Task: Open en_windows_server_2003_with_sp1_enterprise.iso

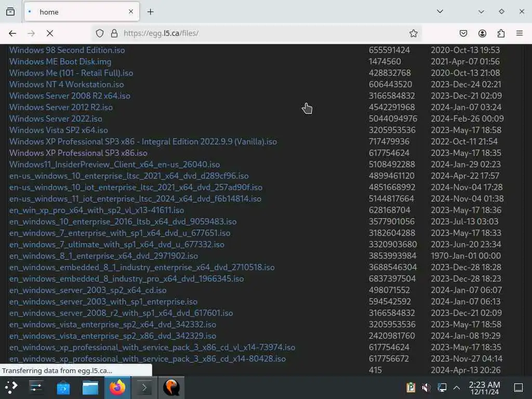Action: (103, 302)
